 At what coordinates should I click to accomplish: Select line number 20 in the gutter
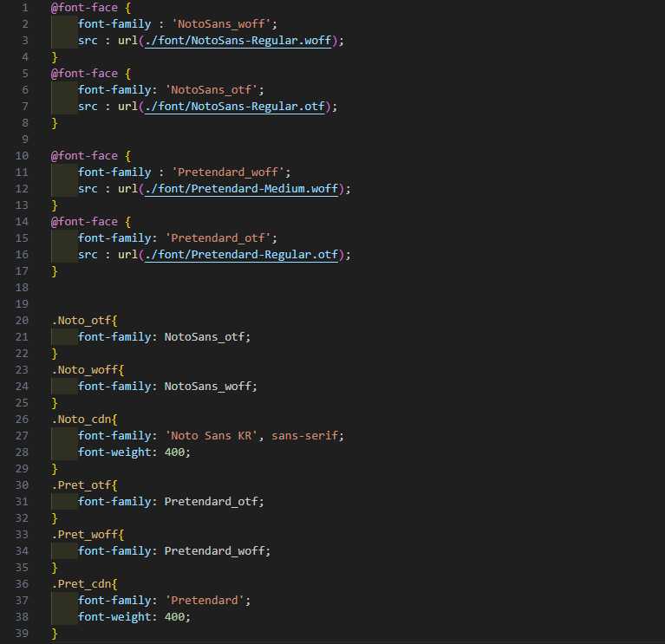(x=22, y=321)
